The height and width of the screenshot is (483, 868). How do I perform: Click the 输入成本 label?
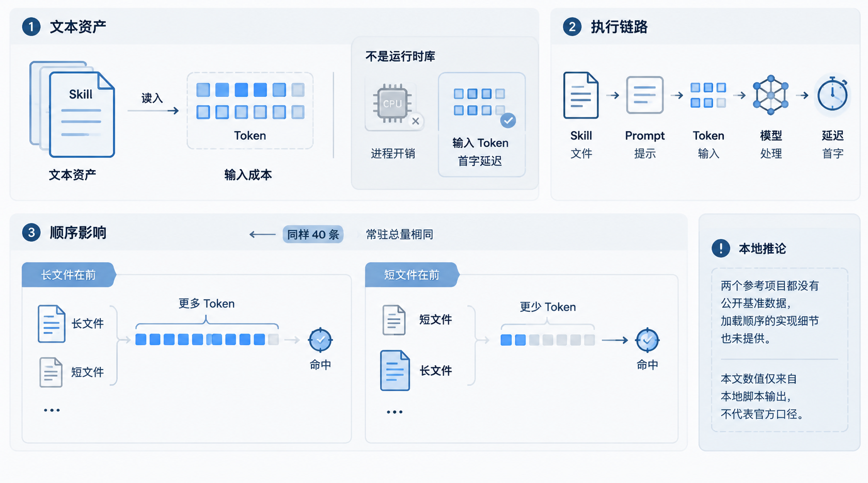pyautogui.click(x=248, y=175)
